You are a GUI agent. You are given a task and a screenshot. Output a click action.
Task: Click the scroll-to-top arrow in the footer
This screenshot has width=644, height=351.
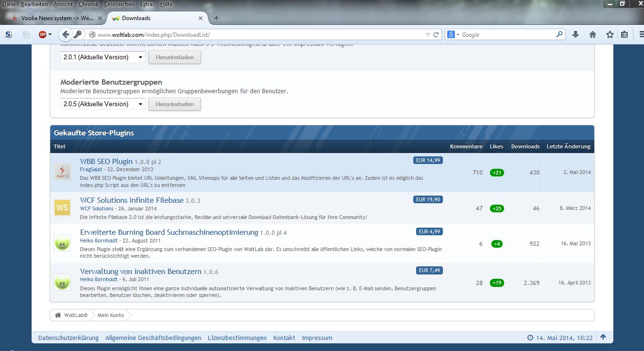(603, 337)
